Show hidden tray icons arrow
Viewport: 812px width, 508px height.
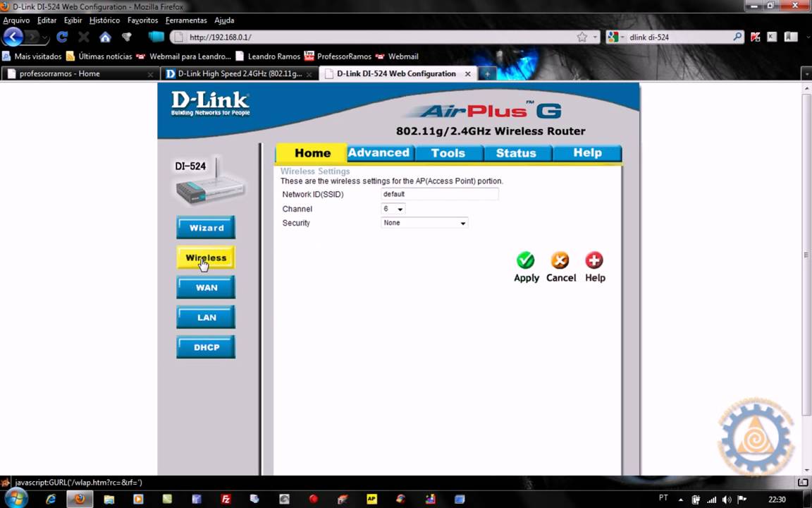(680, 500)
